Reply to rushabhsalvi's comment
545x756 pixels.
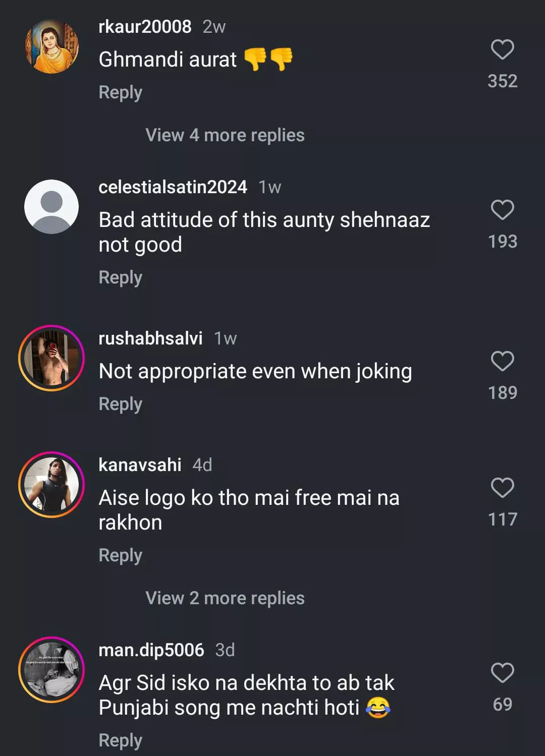[120, 404]
